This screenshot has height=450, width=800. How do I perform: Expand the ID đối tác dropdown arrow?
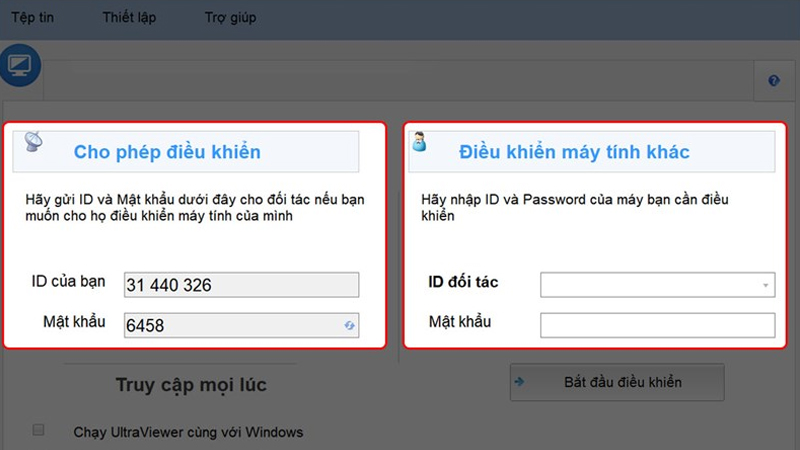pyautogui.click(x=766, y=285)
